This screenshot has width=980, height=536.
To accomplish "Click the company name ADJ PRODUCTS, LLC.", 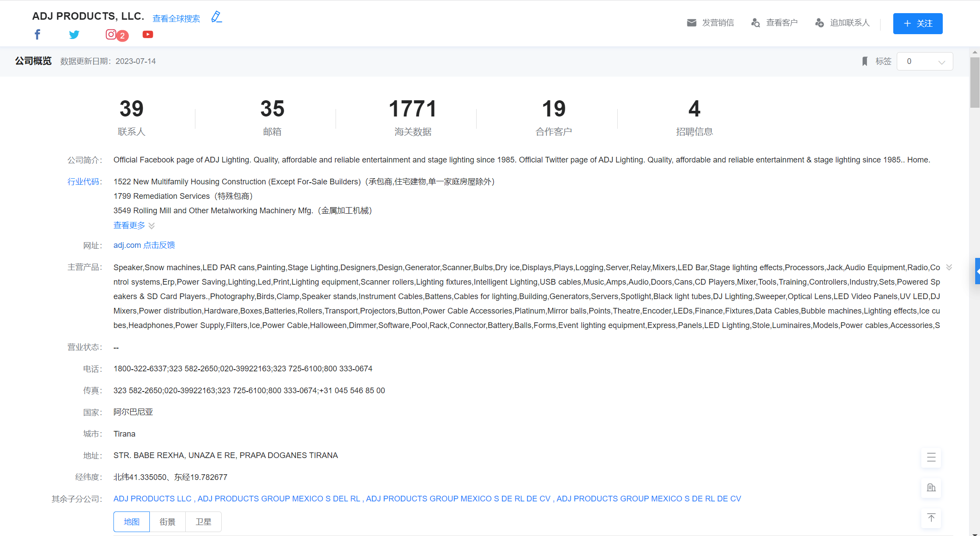I will [x=88, y=16].
